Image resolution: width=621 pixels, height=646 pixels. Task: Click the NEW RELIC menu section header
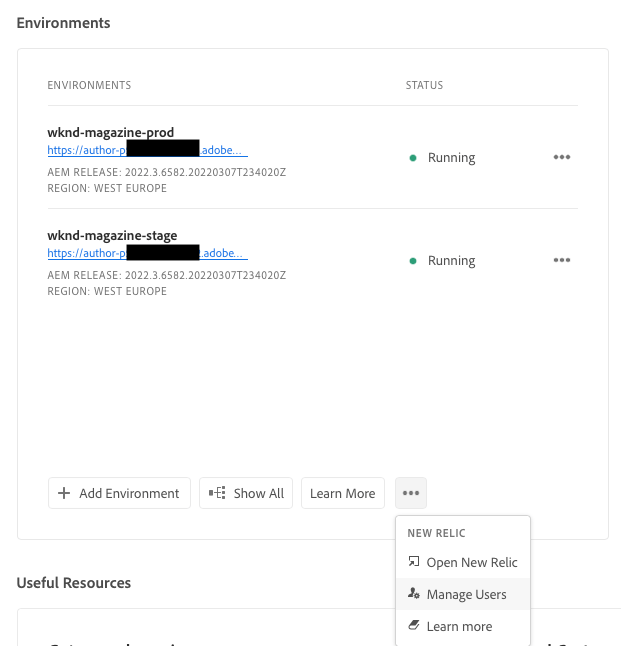(436, 533)
